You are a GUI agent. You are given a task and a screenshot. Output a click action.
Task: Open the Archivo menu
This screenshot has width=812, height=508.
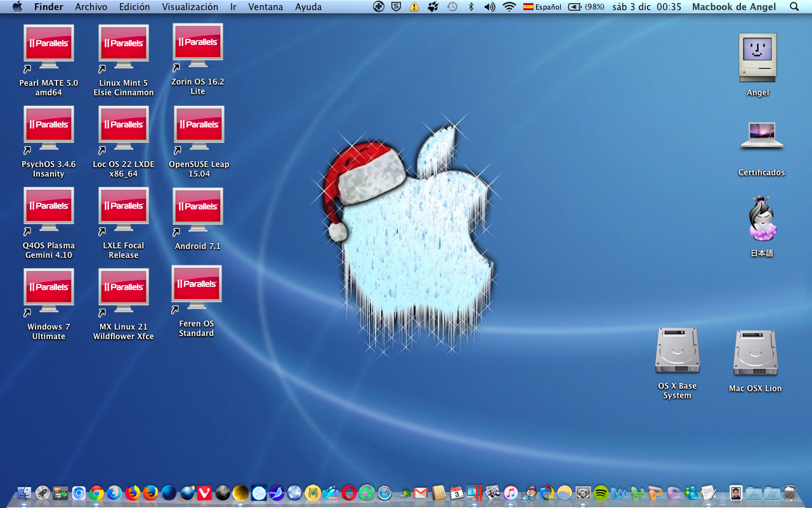click(x=91, y=7)
